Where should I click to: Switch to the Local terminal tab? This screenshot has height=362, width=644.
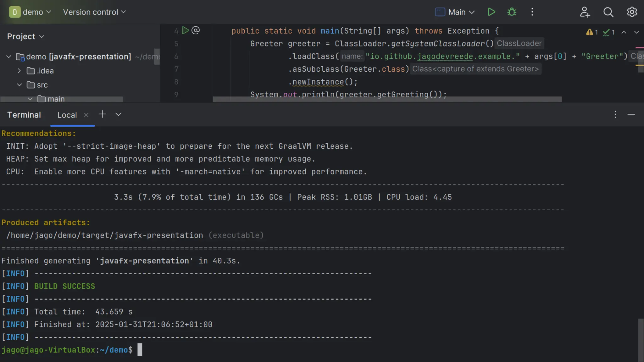pyautogui.click(x=67, y=115)
